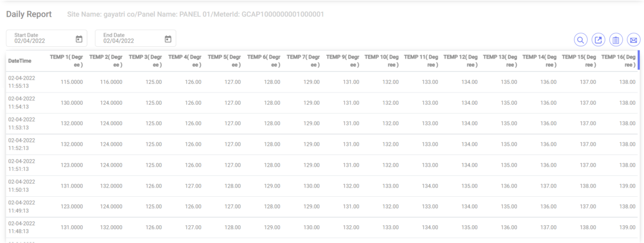Screen dimensions: 644x243
Task: Click the TEMP 9 column header
Action: click(x=343, y=61)
